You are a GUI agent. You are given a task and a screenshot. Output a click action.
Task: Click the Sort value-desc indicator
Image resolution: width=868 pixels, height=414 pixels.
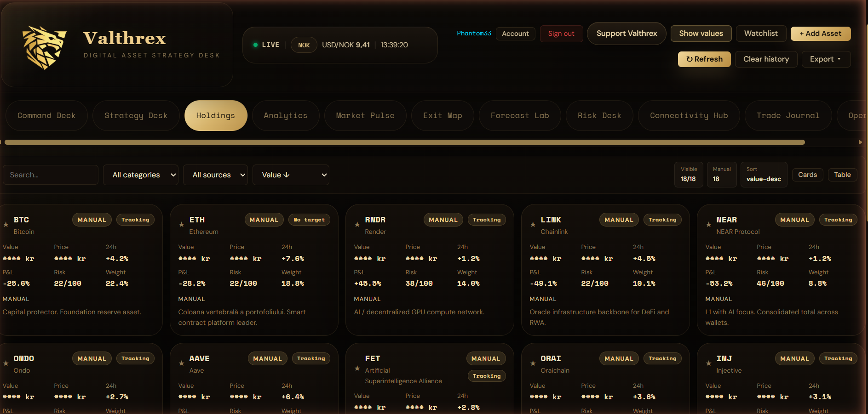click(764, 175)
